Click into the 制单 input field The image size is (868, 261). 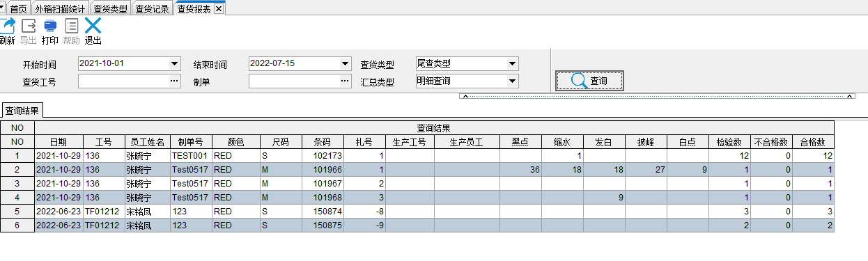click(x=294, y=81)
